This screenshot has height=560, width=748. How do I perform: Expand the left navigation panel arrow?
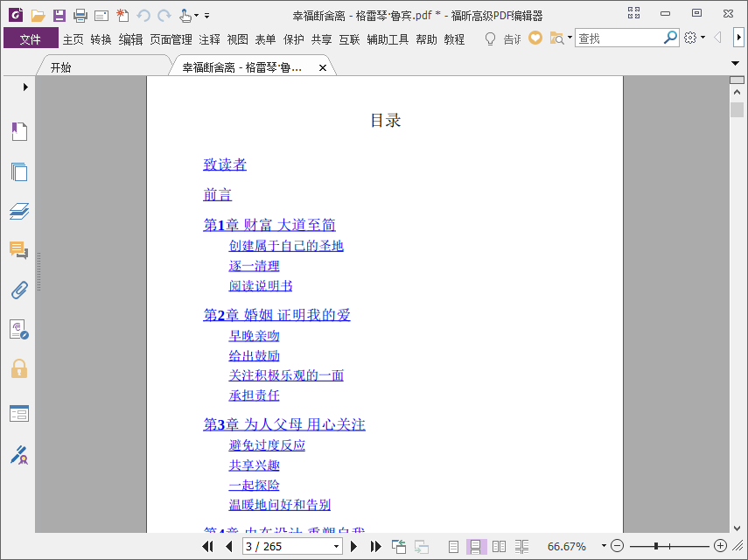(x=25, y=87)
